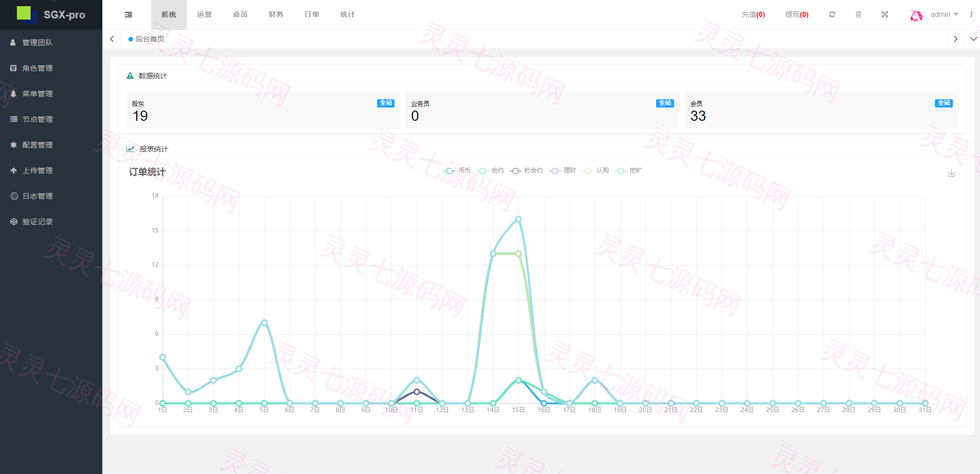Click the 配置管理 gear icon
This screenshot has height=474, width=980.
[x=13, y=145]
